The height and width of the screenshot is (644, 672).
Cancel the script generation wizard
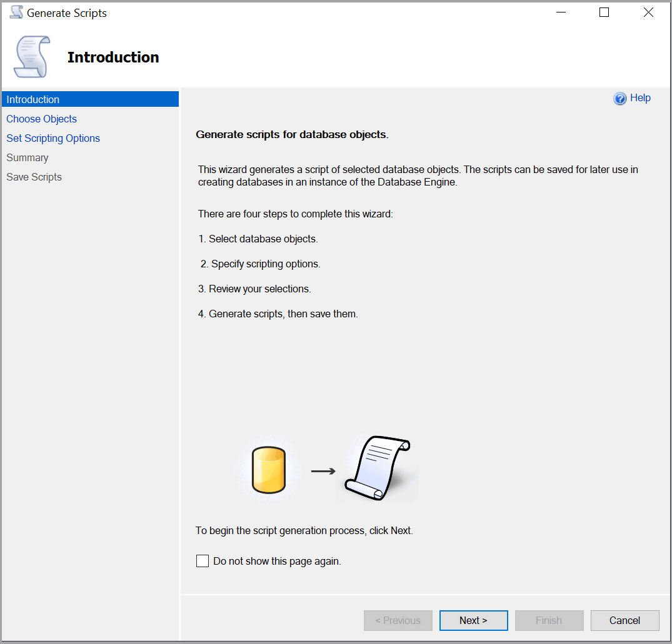point(624,620)
